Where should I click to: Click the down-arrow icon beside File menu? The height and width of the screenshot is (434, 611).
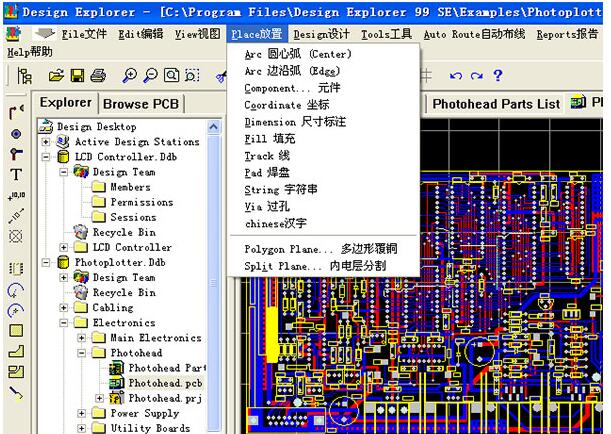click(44, 34)
